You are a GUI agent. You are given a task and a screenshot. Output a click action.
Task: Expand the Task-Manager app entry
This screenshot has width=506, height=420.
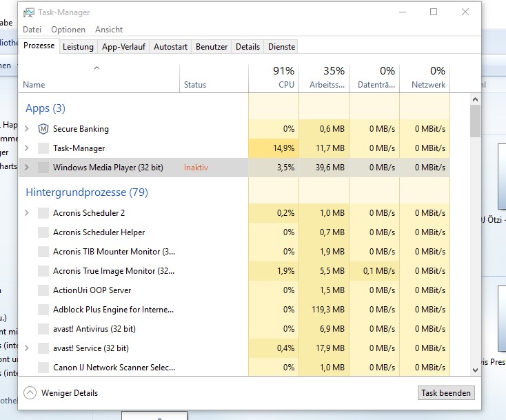point(27,148)
